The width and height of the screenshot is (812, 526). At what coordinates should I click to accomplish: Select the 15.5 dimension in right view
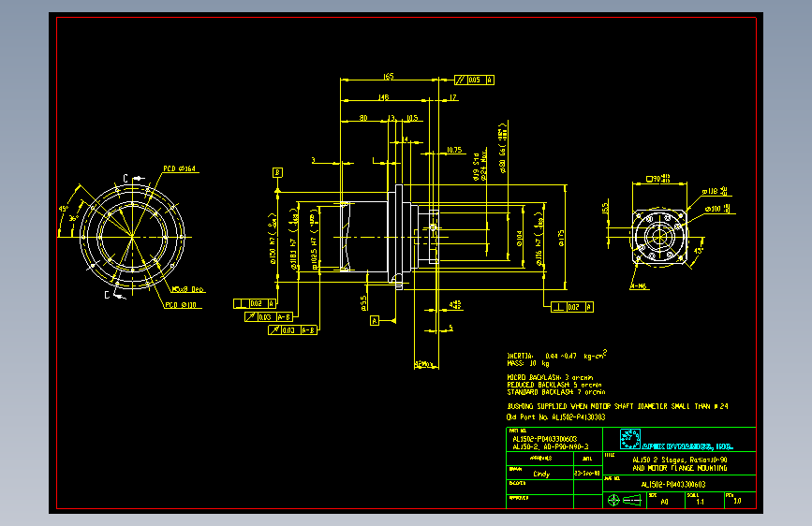pyautogui.click(x=605, y=208)
